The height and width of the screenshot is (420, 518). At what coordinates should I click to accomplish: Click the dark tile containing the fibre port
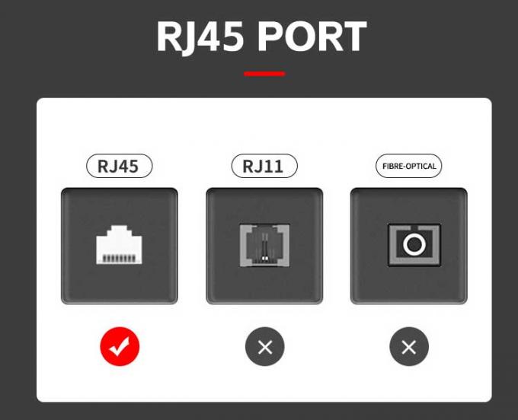pos(409,246)
